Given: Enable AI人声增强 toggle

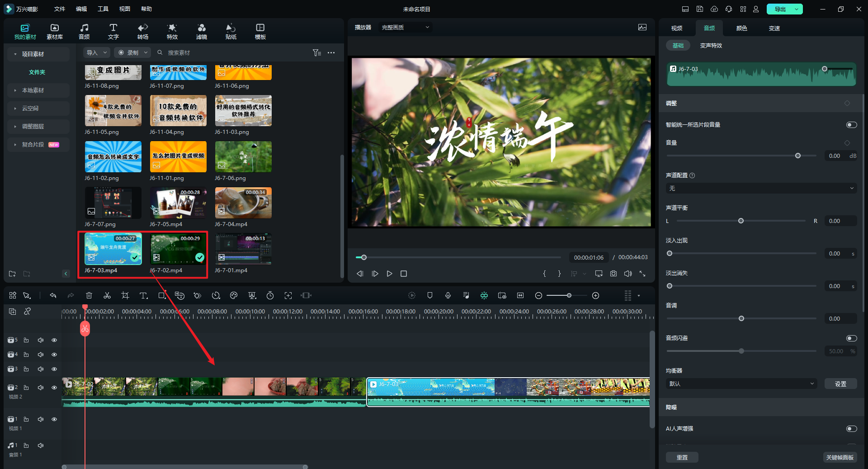Looking at the screenshot, I should [x=851, y=429].
